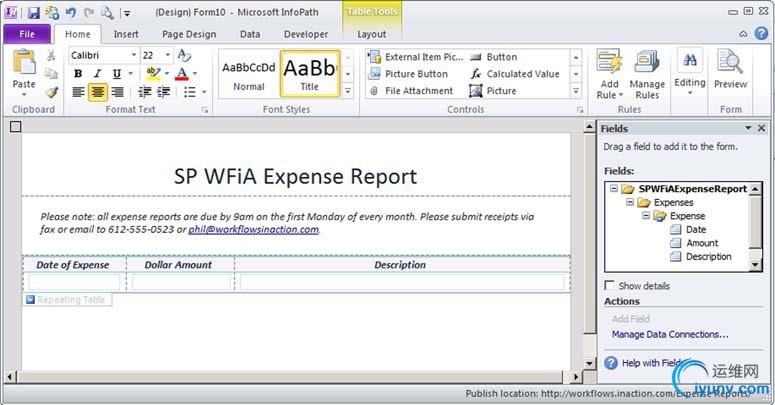Image resolution: width=775 pixels, height=405 pixels.
Task: Switch to the Developer tab
Action: (x=305, y=34)
